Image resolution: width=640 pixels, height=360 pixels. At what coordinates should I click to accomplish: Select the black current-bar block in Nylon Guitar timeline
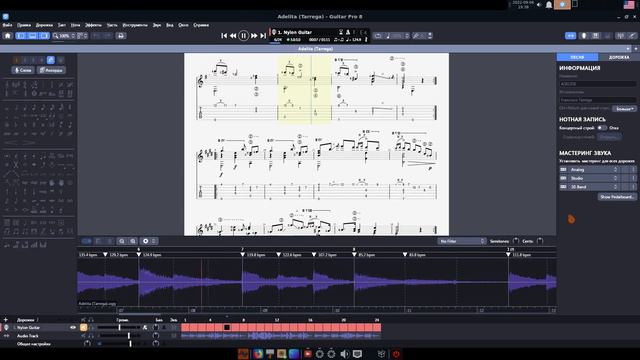coord(227,327)
